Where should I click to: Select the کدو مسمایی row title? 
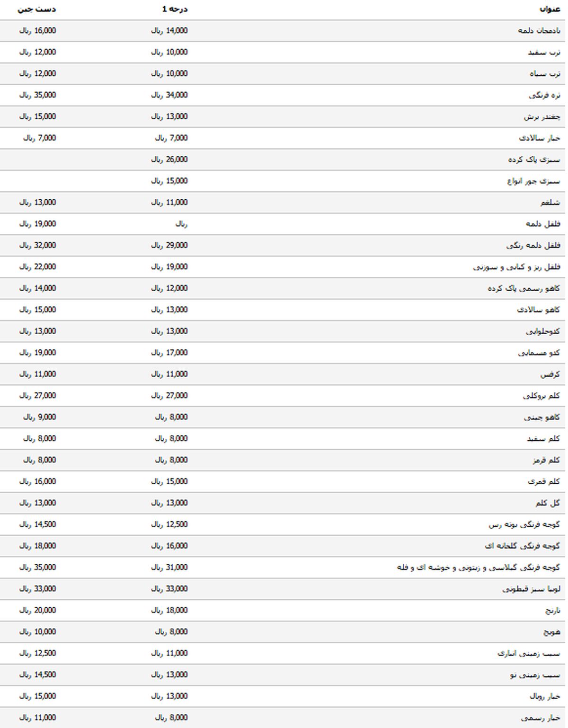(539, 353)
